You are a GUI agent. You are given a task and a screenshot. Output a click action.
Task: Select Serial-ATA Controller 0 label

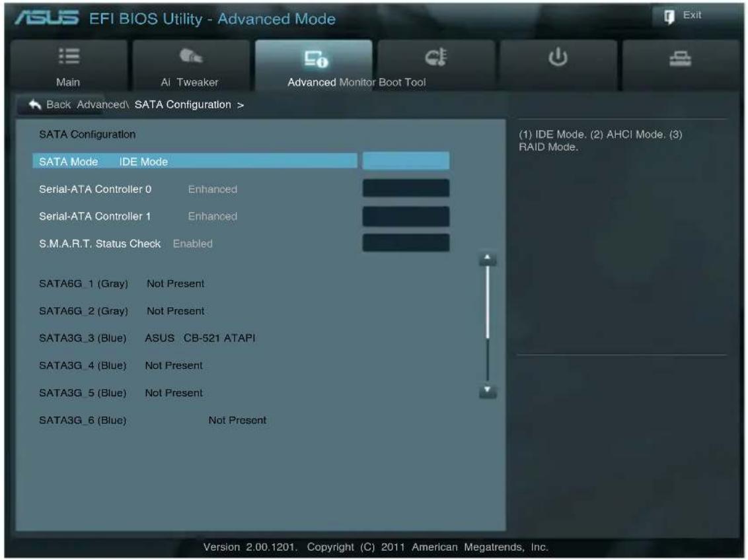(x=95, y=190)
